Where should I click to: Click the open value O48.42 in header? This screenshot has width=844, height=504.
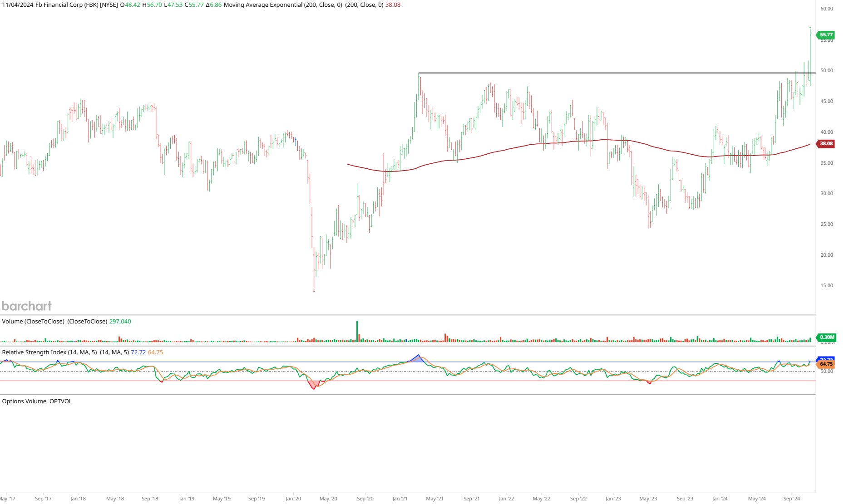click(x=130, y=5)
